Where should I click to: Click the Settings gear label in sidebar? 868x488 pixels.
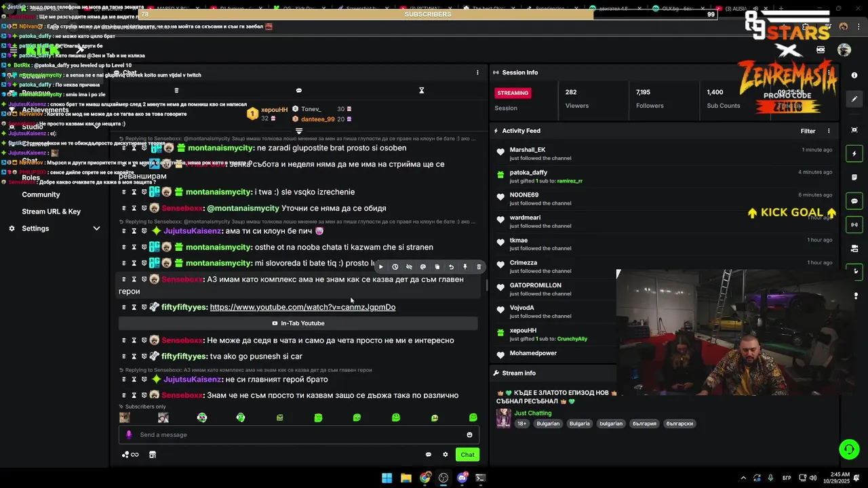point(35,228)
